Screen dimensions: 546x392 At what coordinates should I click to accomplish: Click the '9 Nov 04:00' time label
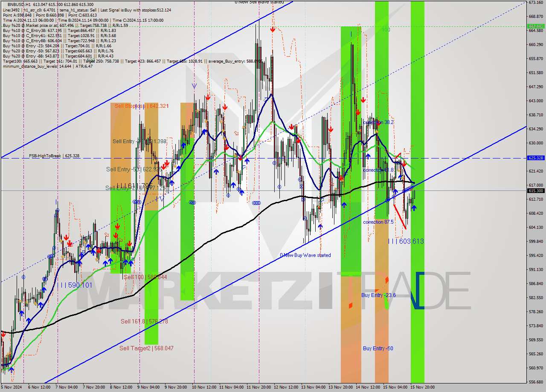coord(148,387)
